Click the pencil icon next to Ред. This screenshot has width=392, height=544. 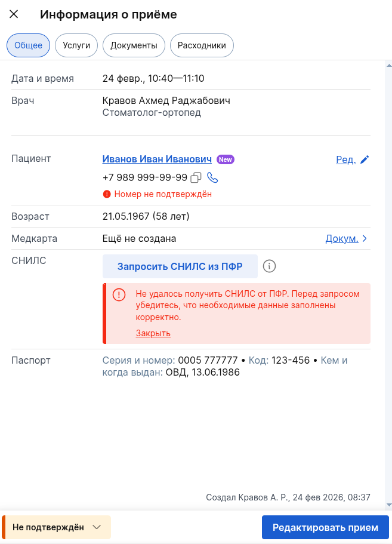coord(365,159)
